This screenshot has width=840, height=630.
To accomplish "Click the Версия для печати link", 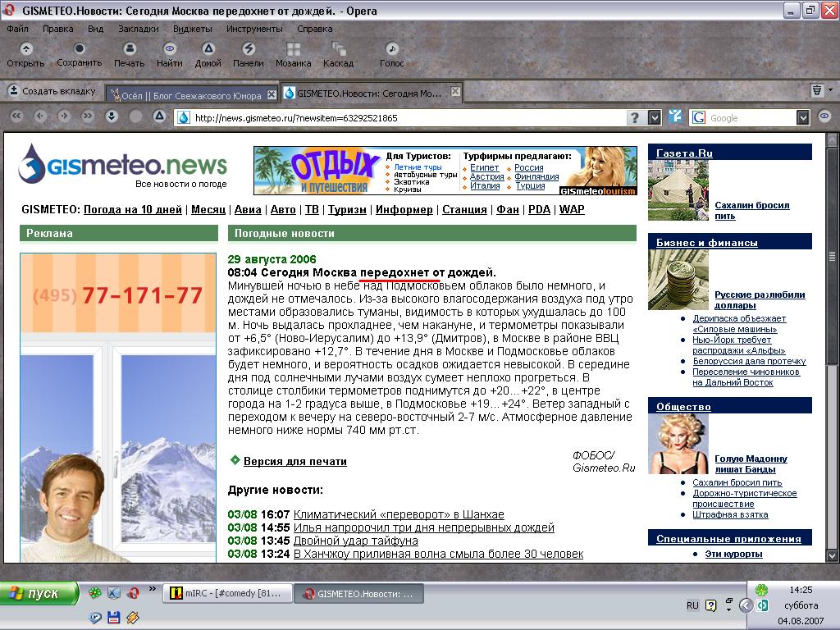I will point(294,462).
